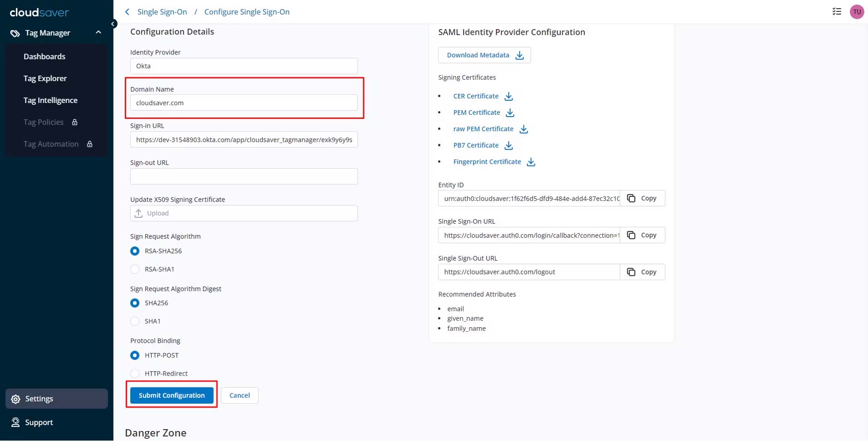Click the checklist icon at the top right
The height and width of the screenshot is (441, 868).
[x=837, y=12]
